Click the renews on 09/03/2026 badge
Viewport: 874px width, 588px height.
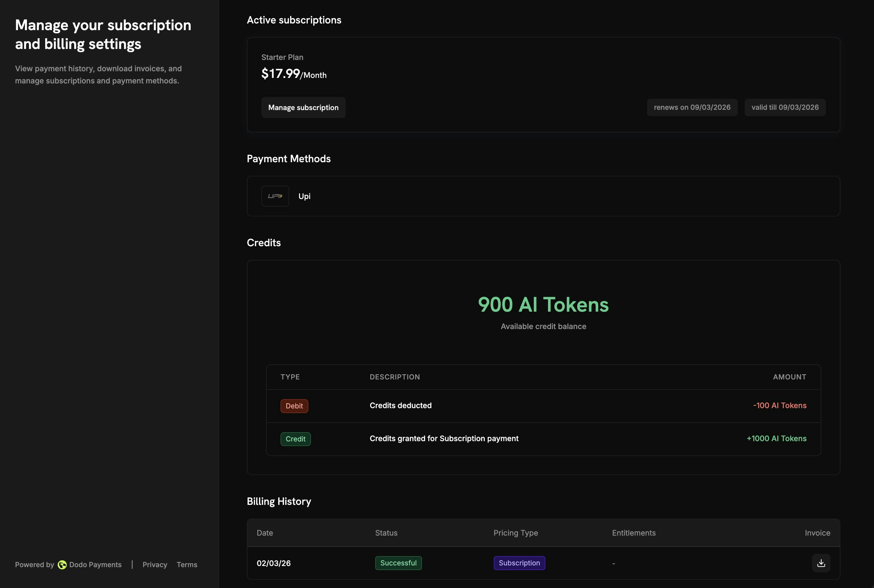pyautogui.click(x=692, y=107)
